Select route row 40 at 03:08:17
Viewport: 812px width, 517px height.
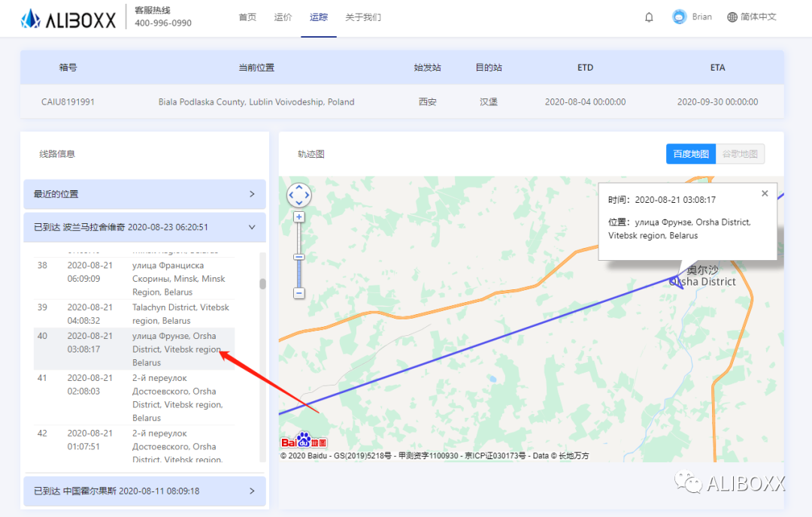pos(134,349)
